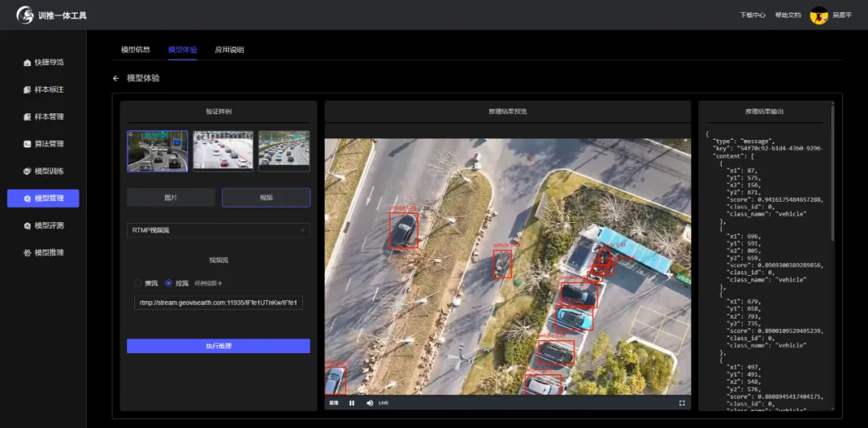Enter fullscreen for the video preview
Image resolution: width=868 pixels, height=428 pixels.
click(x=682, y=402)
